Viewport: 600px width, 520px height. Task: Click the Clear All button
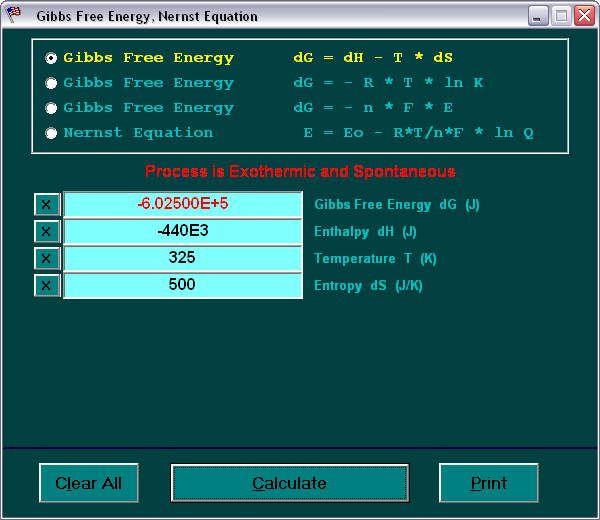click(89, 483)
